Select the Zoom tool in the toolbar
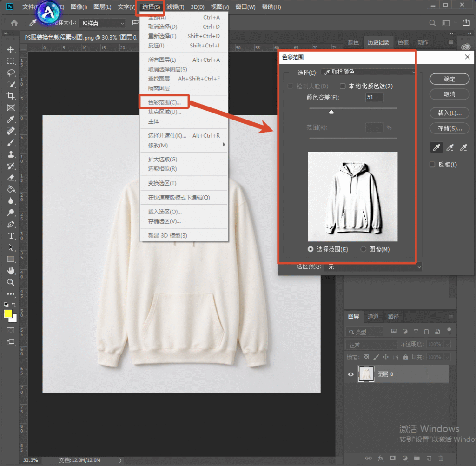 11,282
